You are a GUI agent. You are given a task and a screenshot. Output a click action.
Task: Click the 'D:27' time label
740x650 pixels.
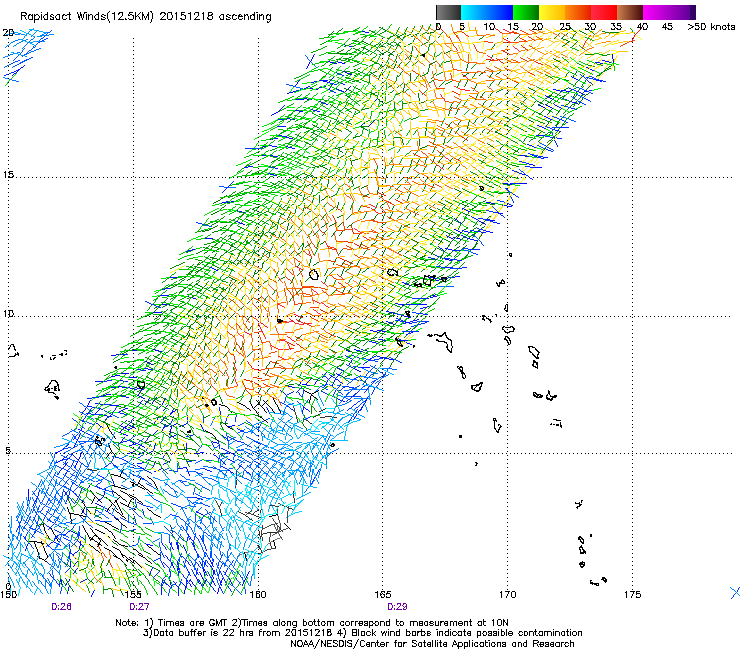click(139, 607)
